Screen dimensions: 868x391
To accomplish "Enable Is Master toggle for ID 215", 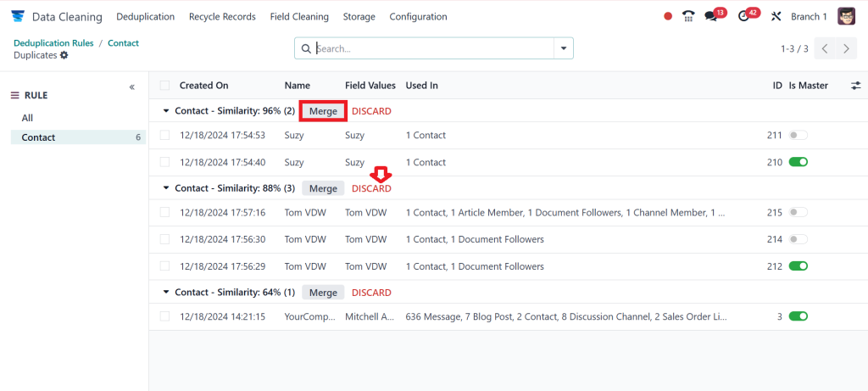I will click(x=798, y=212).
